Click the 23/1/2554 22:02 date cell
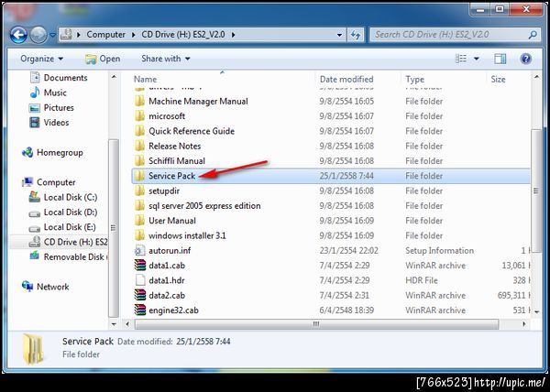The height and width of the screenshot is (392, 550). 349,251
